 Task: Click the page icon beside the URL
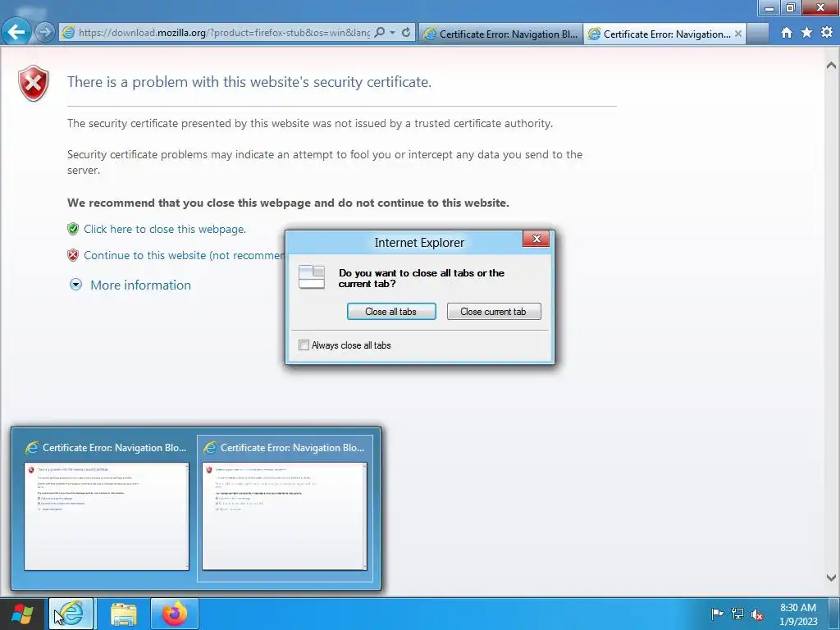coord(69,33)
